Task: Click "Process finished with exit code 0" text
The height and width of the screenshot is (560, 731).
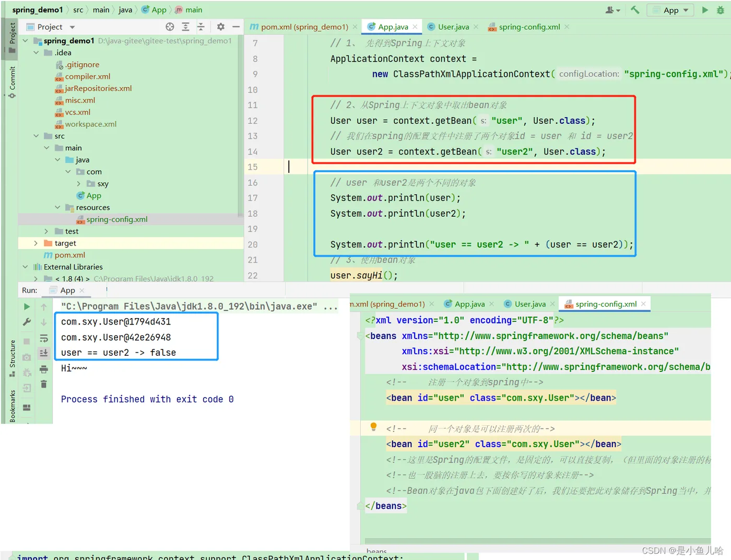Action: [x=147, y=399]
